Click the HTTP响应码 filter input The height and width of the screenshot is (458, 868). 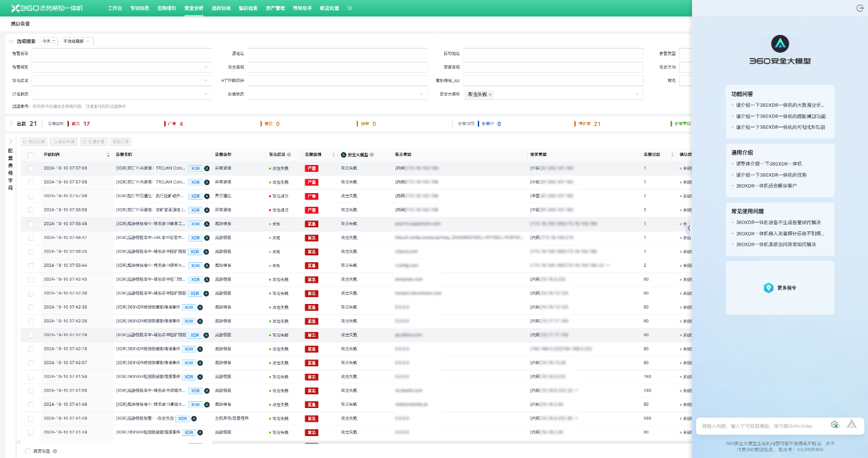(337, 81)
